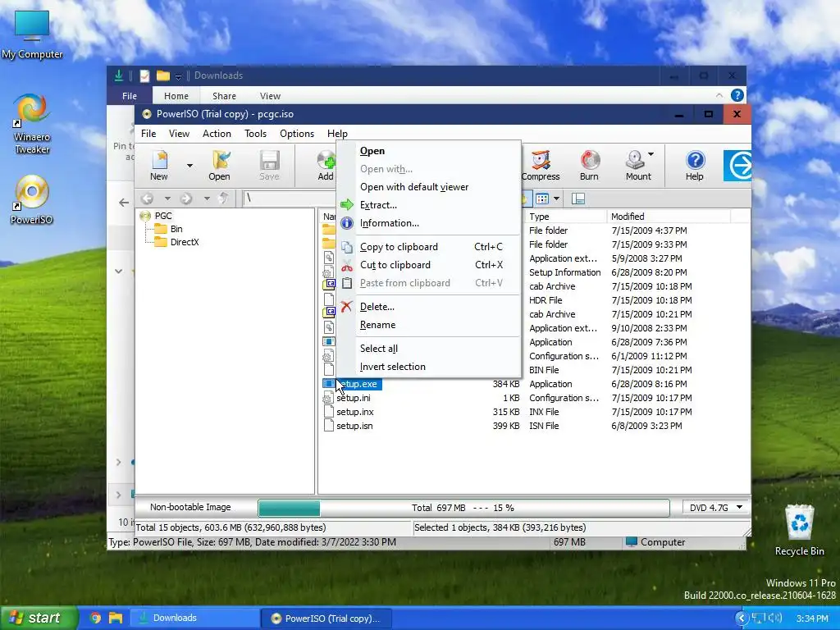
Task: Choose Open in the context menu
Action: (428, 151)
